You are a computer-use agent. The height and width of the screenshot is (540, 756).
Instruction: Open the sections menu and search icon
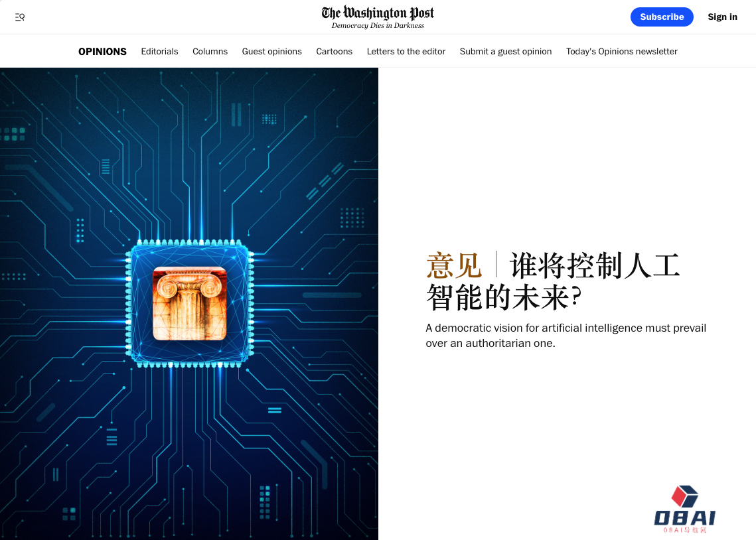pos(20,17)
